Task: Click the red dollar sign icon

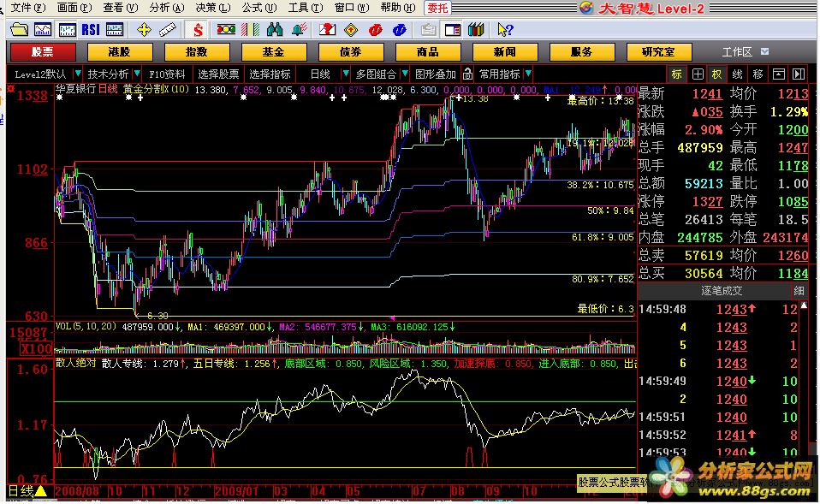Action: 198,30
